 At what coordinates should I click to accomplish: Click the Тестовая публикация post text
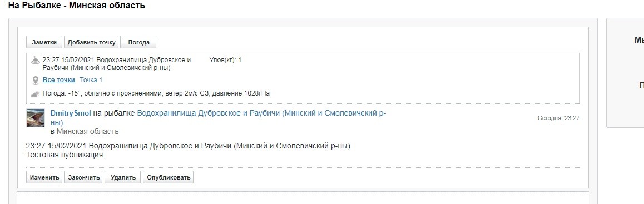click(x=66, y=156)
